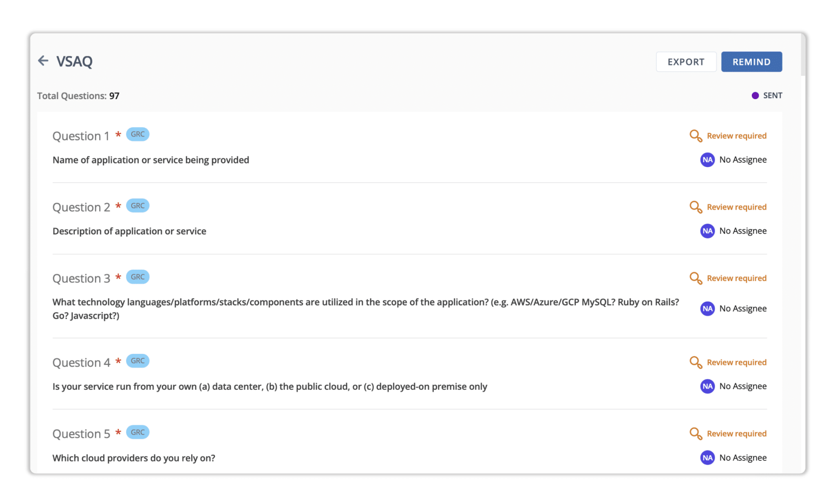Click the NA assignee avatar on Question 2
This screenshot has height=504, width=835.
tap(707, 231)
